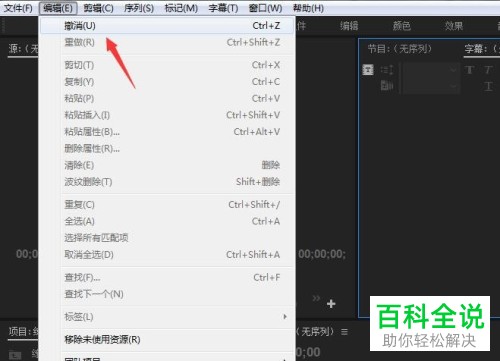Open the 文件(F) menu
The width and height of the screenshot is (500, 361).
tap(18, 8)
